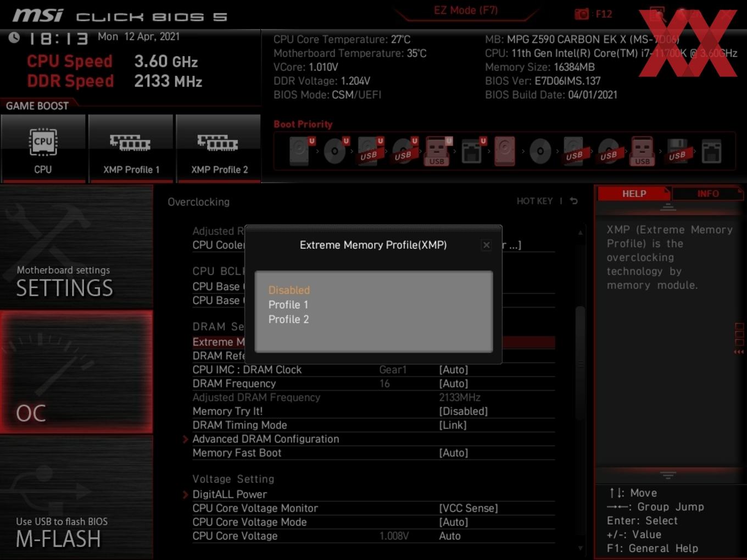The height and width of the screenshot is (560, 747).
Task: Switch to the HELP tab
Action: coord(634,194)
